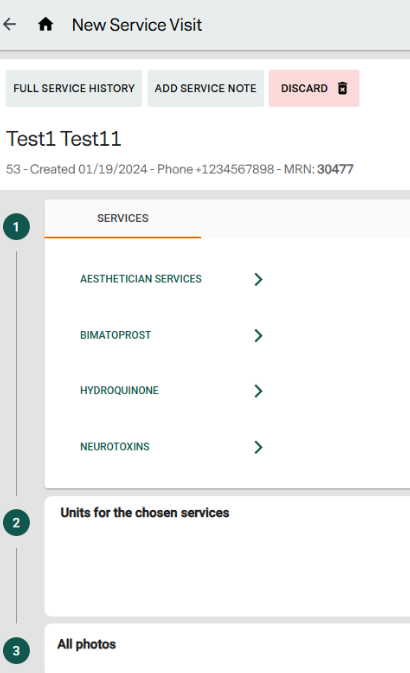Select step 1 circle indicator
Image resolution: width=410 pixels, height=673 pixels.
[x=16, y=227]
